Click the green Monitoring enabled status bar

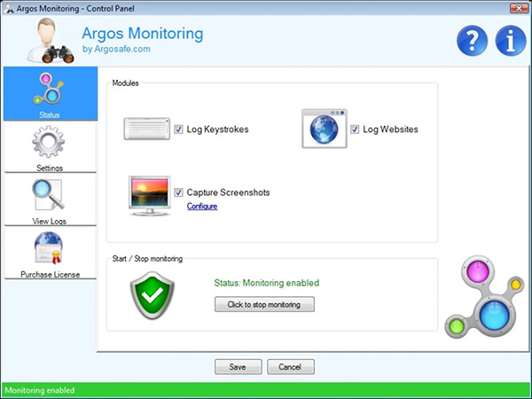point(266,390)
